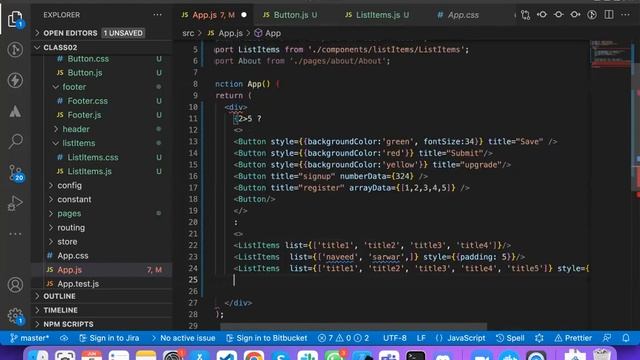Image resolution: width=640 pixels, height=360 pixels.
Task: Open the Run and Debug view
Action: click(15, 203)
